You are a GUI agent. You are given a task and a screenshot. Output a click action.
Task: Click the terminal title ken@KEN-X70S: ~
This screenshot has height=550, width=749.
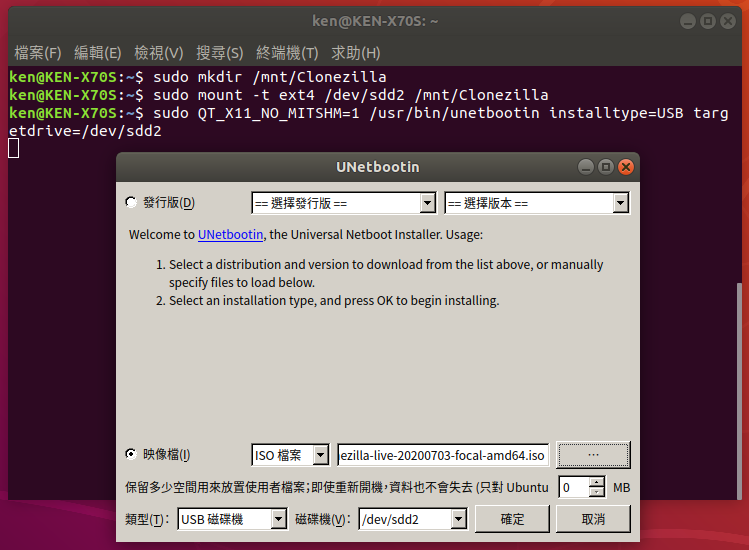tap(375, 21)
